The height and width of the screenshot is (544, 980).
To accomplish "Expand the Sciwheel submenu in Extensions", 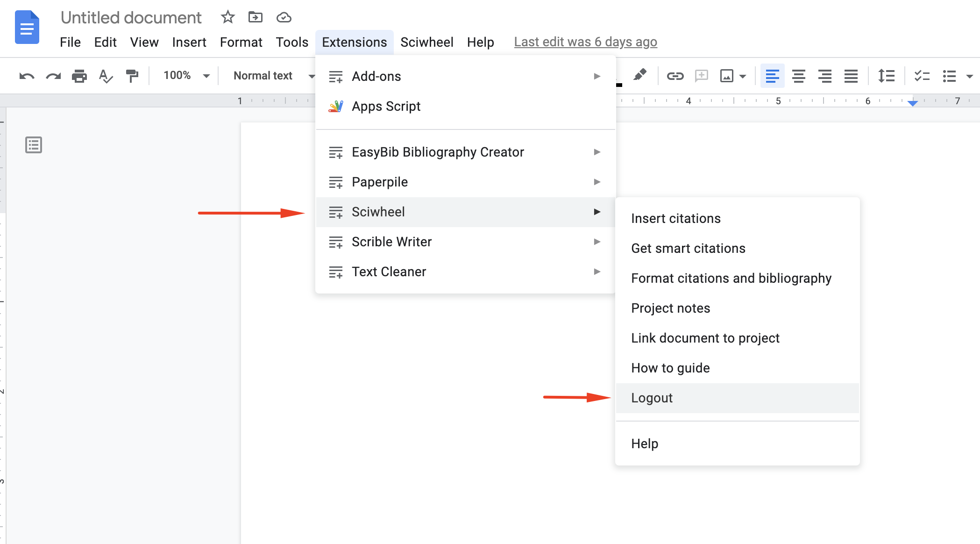I will click(465, 212).
